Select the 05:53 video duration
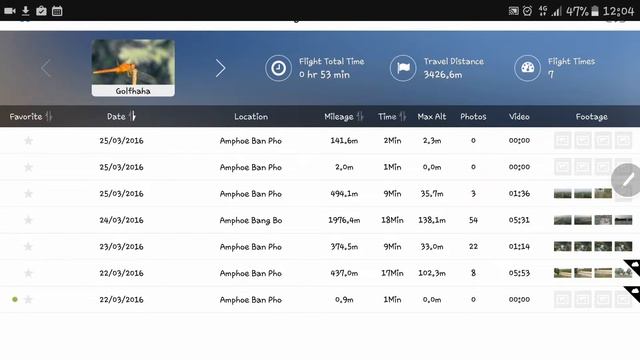The height and width of the screenshot is (360, 640). pos(519,273)
